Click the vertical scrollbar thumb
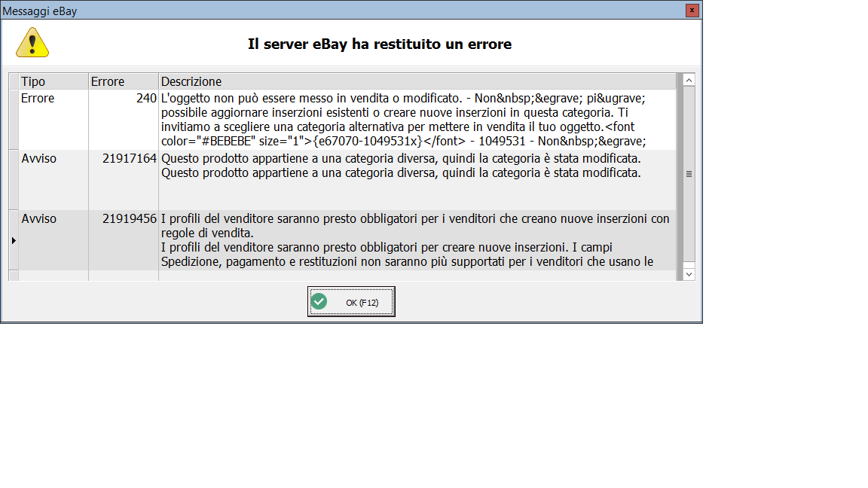This screenshot has height=488, width=868. coord(689,174)
